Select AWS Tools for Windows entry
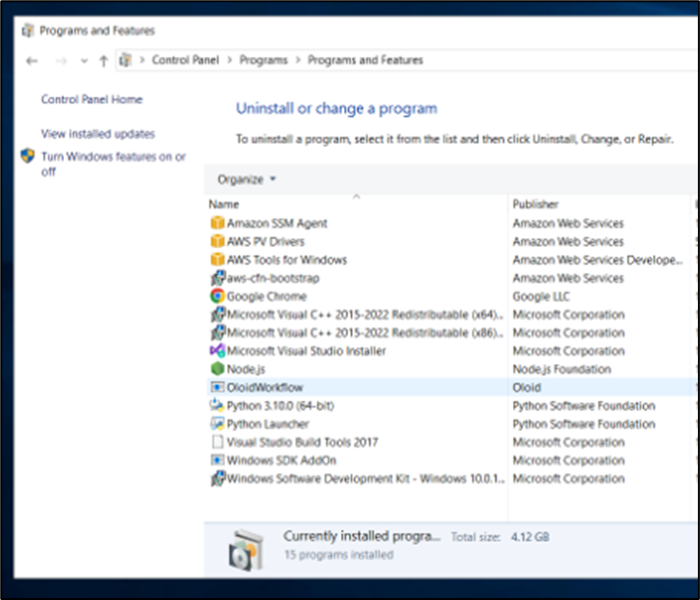This screenshot has width=700, height=600. (287, 260)
